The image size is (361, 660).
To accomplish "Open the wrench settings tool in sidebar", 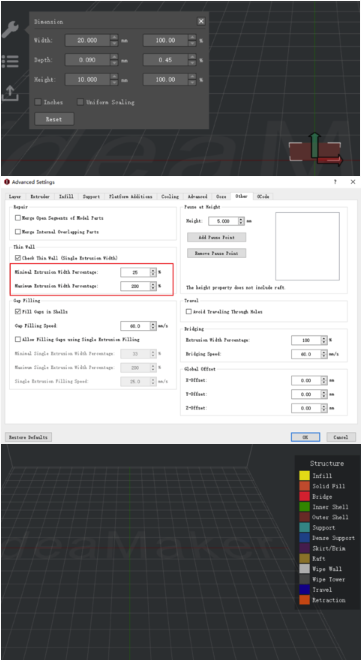I will [x=10, y=29].
